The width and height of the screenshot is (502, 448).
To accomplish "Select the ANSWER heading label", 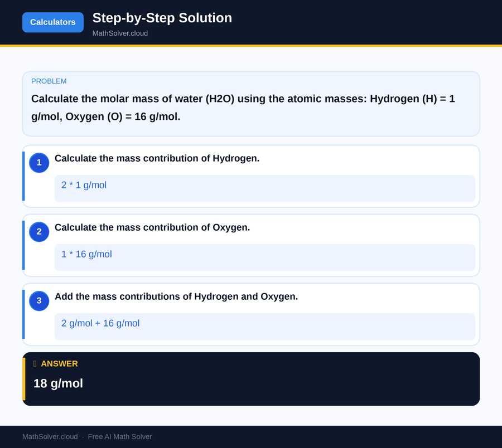I will tap(59, 363).
